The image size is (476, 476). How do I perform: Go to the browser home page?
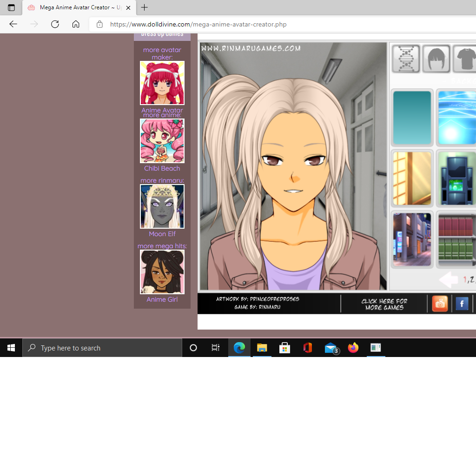pos(76,24)
